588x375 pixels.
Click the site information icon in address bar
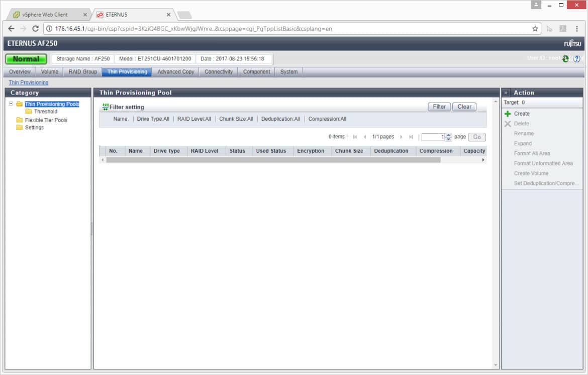[x=49, y=29]
